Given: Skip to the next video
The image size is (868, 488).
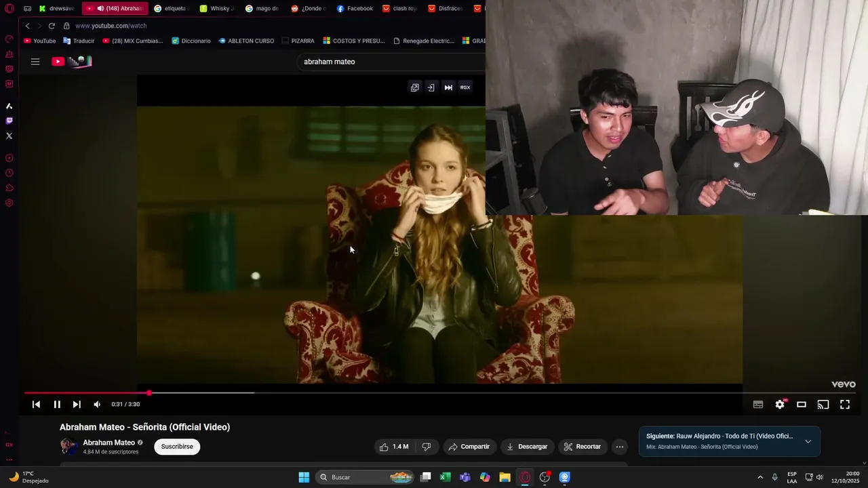Looking at the screenshot, I should coord(77,405).
